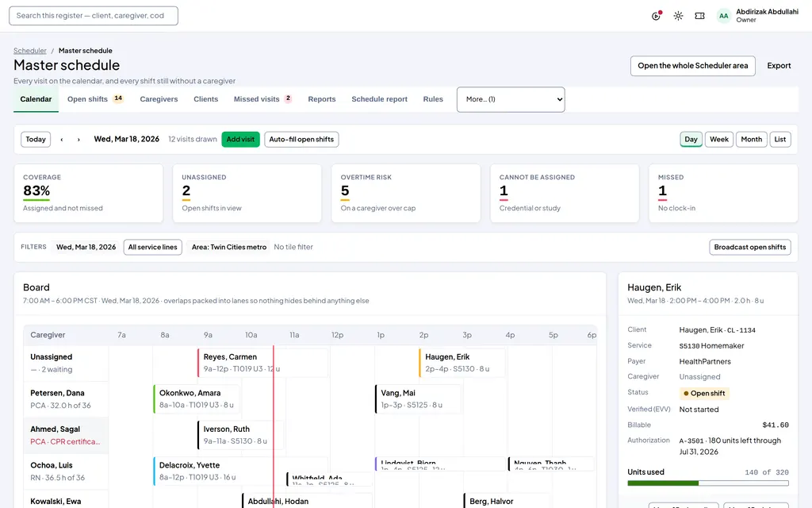812x508 pixels.
Task: Jump to Today
Action: (36, 140)
